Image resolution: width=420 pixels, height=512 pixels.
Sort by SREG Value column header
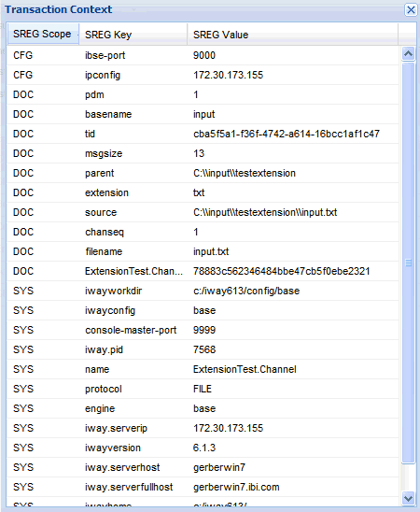tap(292, 34)
